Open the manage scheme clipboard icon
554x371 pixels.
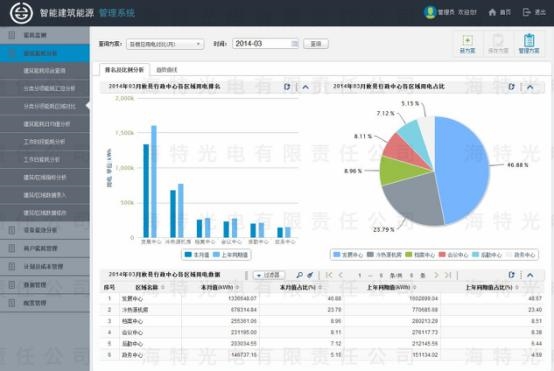(529, 40)
